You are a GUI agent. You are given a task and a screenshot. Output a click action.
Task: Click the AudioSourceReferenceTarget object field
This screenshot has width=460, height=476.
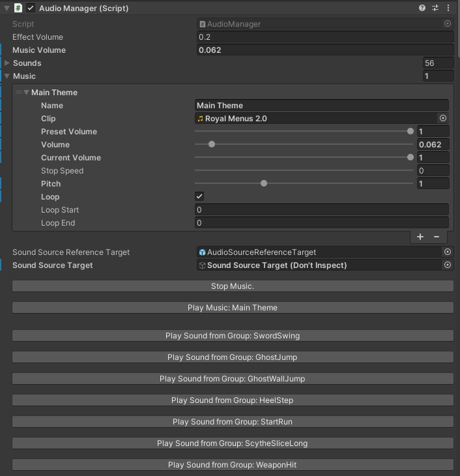pyautogui.click(x=320, y=252)
